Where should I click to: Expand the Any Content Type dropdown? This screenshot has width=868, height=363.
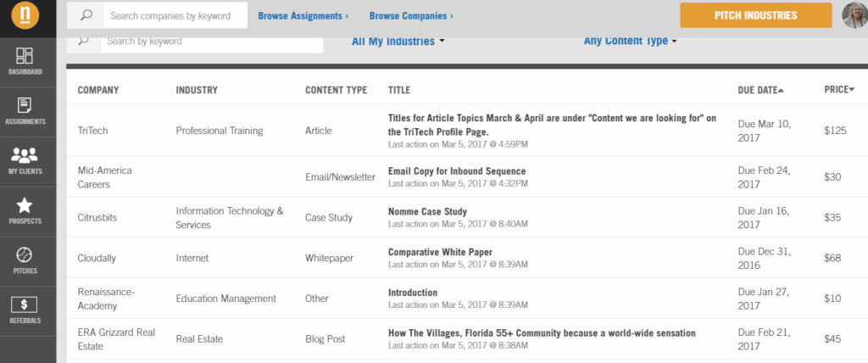630,41
